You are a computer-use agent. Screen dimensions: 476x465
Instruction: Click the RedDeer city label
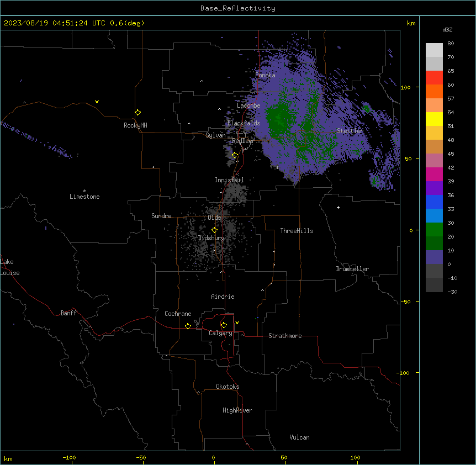click(243, 141)
